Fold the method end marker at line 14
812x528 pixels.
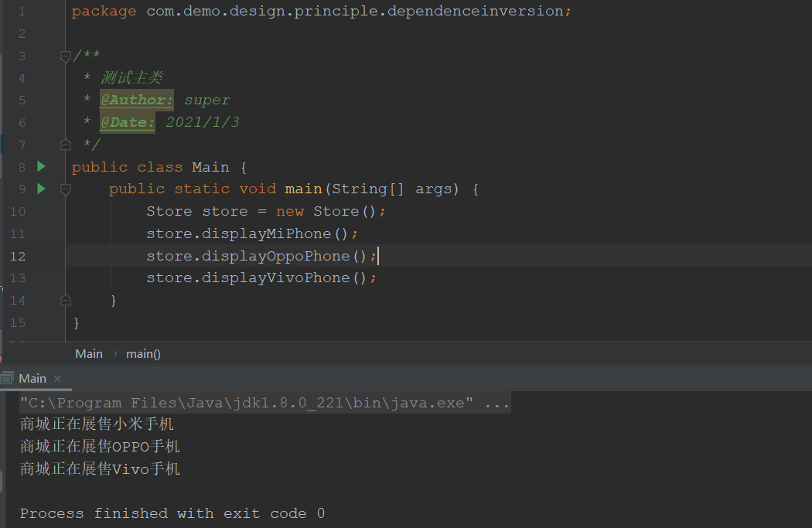[x=65, y=300]
